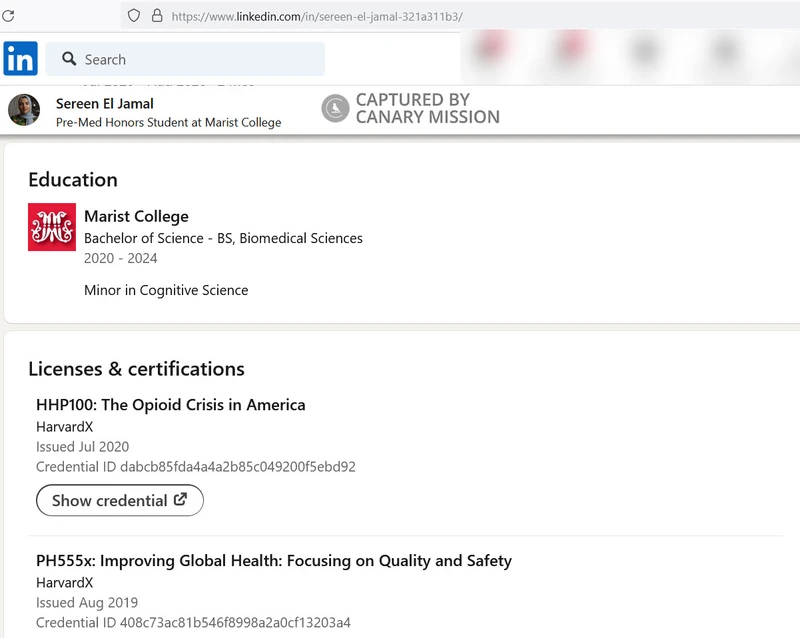Viewport: 800px width, 638px height.
Task: Click the external link icon on Show credential
Action: (182, 500)
